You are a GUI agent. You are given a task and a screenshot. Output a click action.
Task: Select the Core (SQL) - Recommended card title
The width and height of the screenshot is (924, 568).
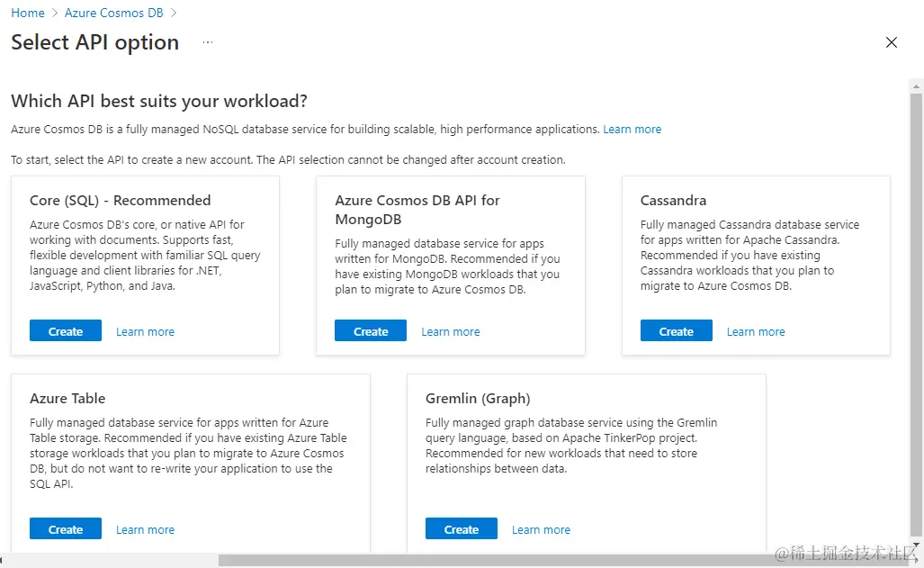(120, 200)
